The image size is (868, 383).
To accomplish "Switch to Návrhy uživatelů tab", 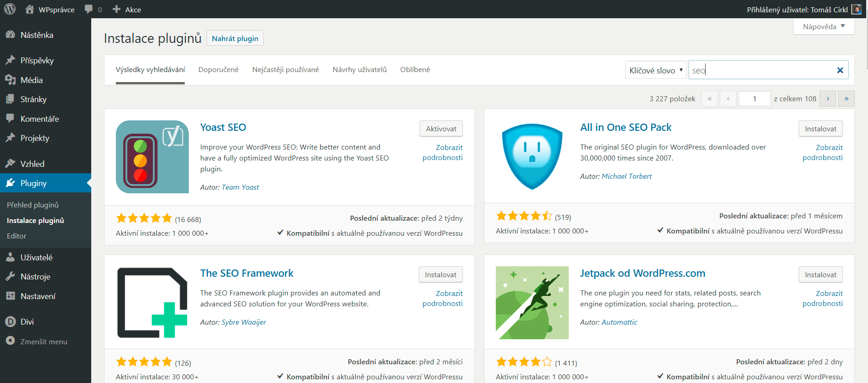I will [x=359, y=70].
